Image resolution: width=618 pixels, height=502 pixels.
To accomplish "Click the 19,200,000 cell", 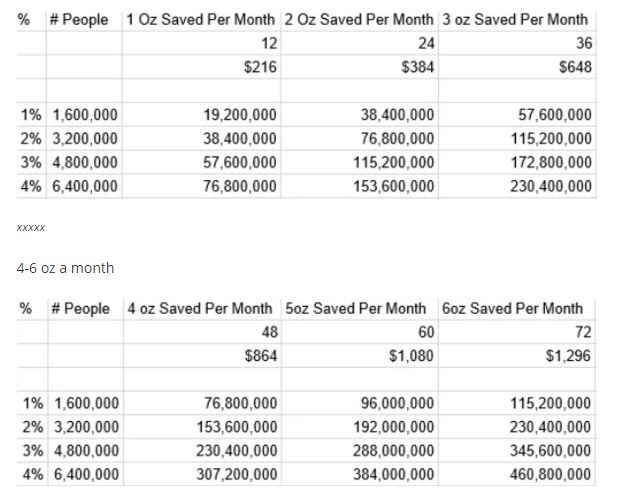I will [x=240, y=115].
